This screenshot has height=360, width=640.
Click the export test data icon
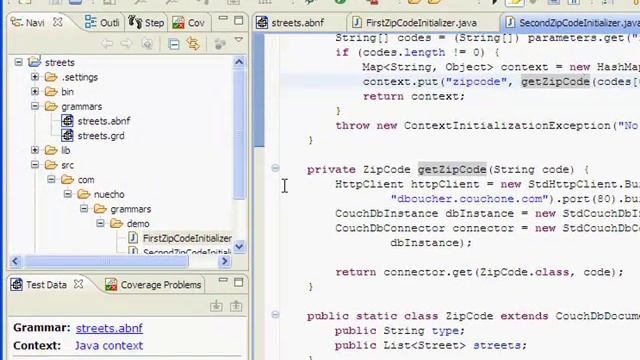[236, 306]
